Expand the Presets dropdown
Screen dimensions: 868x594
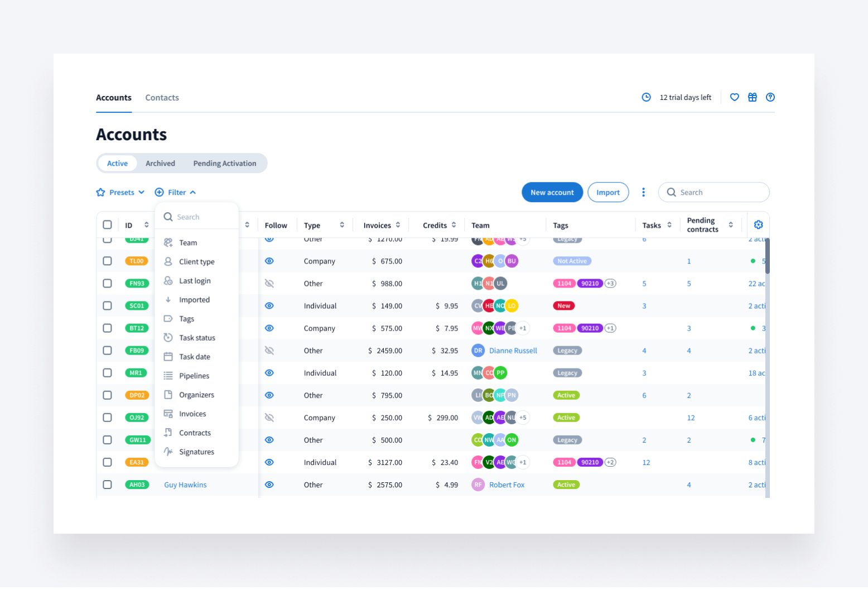tap(121, 193)
